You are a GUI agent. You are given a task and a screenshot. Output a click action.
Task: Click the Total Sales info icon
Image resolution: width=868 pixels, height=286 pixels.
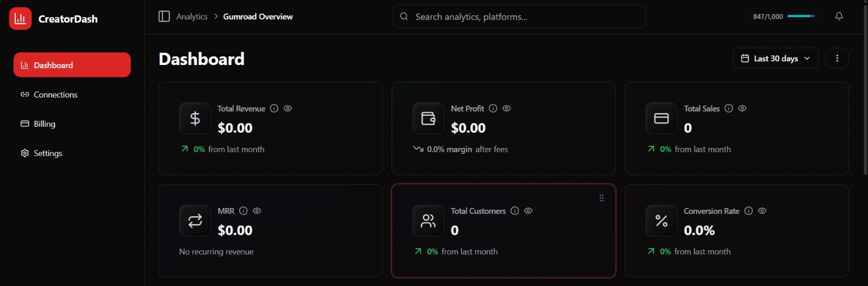pos(729,108)
